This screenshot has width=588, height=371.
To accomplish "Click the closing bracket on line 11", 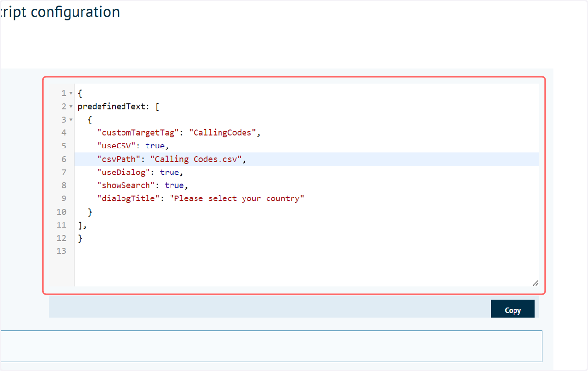I will click(80, 225).
